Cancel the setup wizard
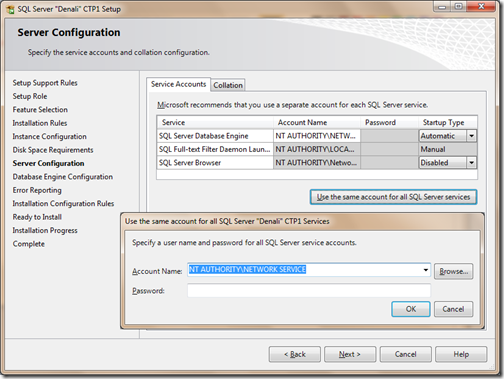The image size is (504, 379). [x=405, y=354]
